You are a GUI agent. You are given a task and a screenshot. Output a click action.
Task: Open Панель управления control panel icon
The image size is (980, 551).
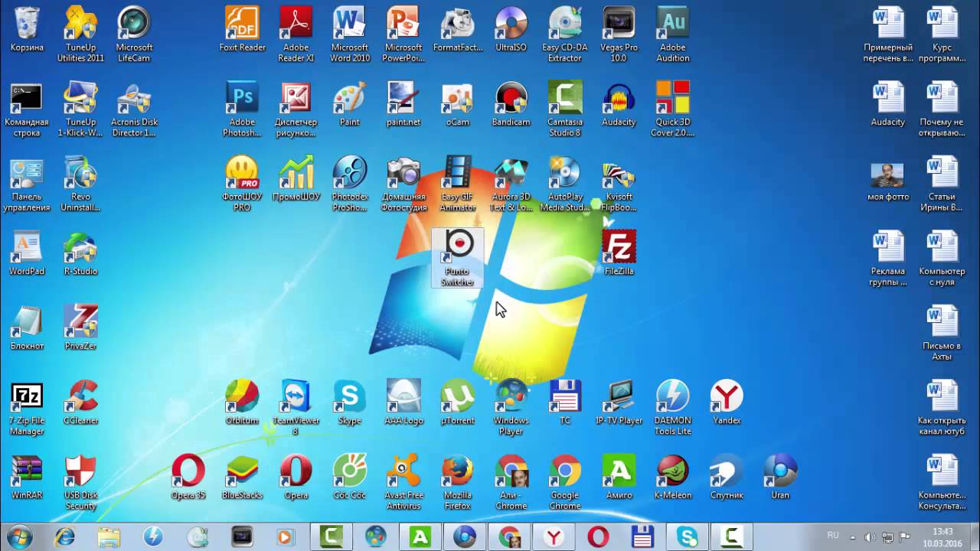tap(27, 184)
